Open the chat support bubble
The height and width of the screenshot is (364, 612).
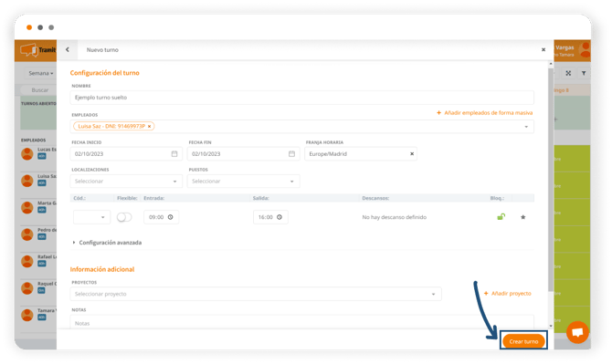coord(577,332)
